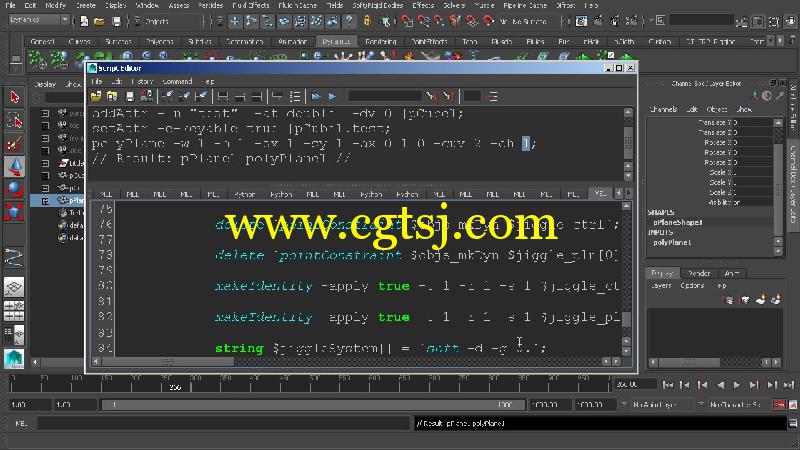The image size is (800, 450).
Task: Activate the Rotate tool sphere icon
Action: pos(14,189)
